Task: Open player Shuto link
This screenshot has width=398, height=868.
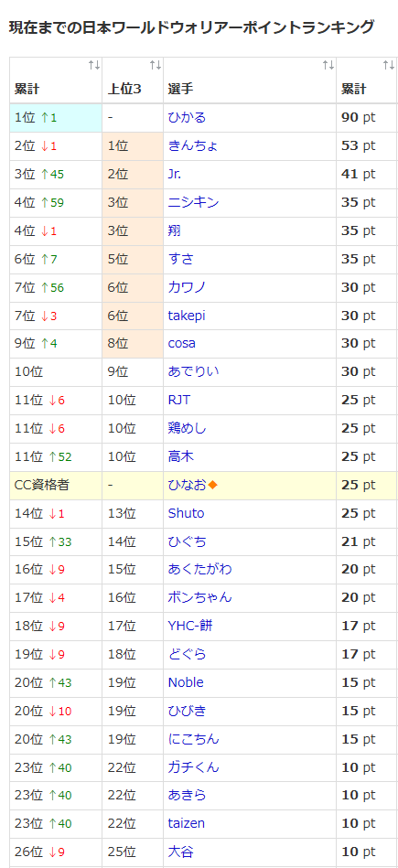Action: tap(186, 513)
